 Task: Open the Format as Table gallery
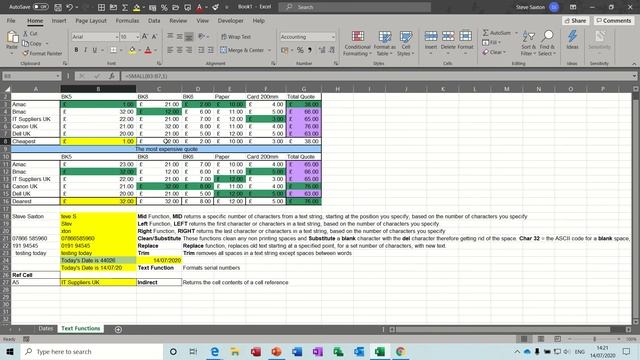384,43
